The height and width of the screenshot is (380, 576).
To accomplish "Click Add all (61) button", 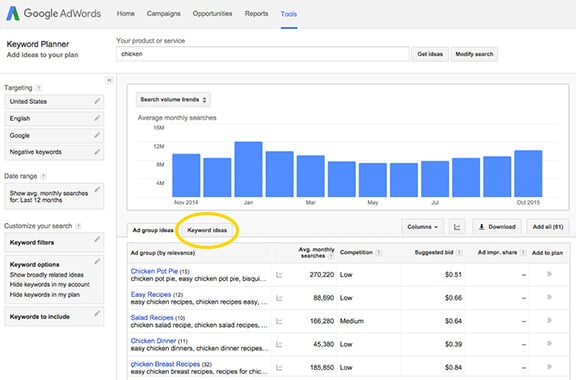I will (548, 227).
